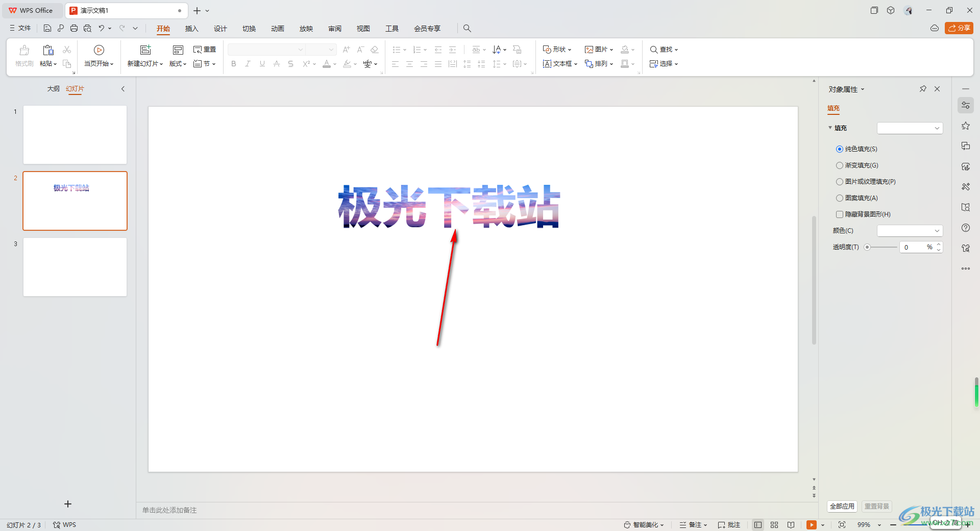Viewport: 980px width, 531px height.
Task: Close the Object Properties (对象属性) panel
Action: click(x=937, y=89)
